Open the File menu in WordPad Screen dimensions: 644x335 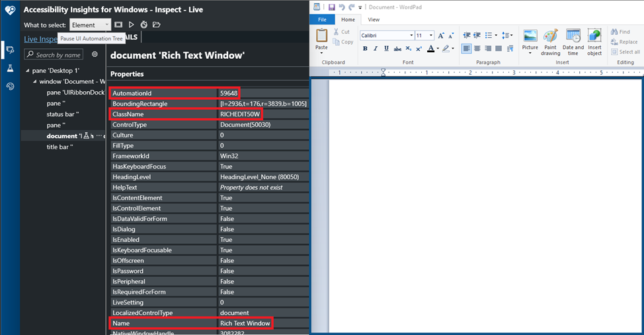pos(322,20)
